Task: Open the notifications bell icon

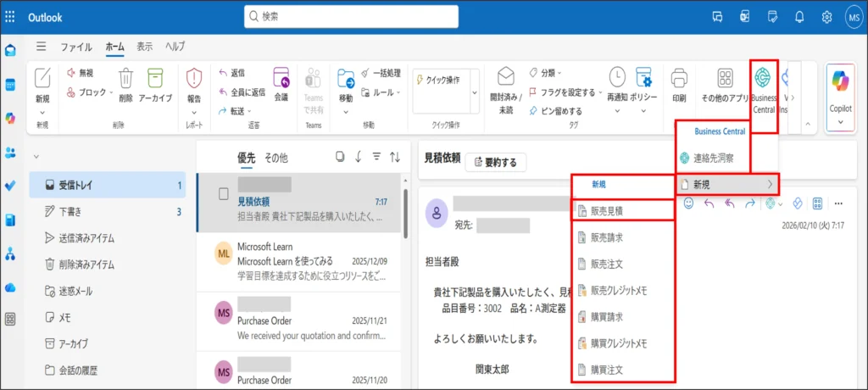Action: [x=799, y=16]
